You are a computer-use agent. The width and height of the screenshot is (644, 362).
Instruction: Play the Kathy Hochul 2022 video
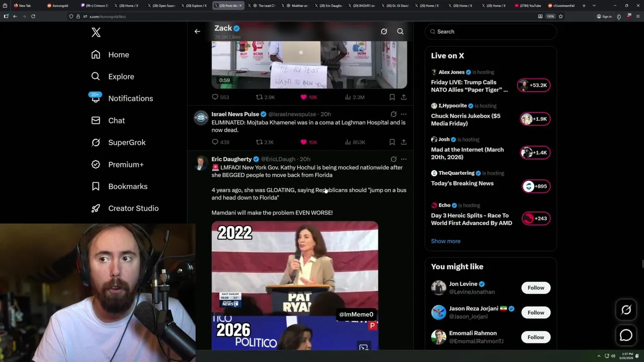tap(295, 285)
